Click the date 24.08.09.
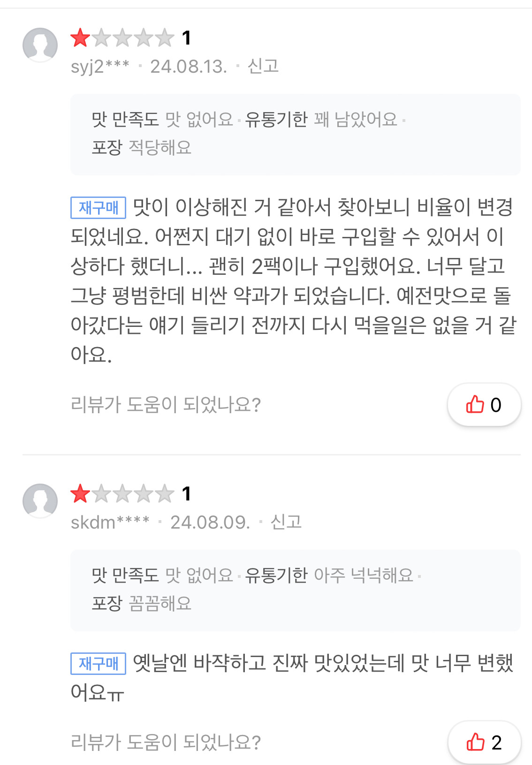 210,523
